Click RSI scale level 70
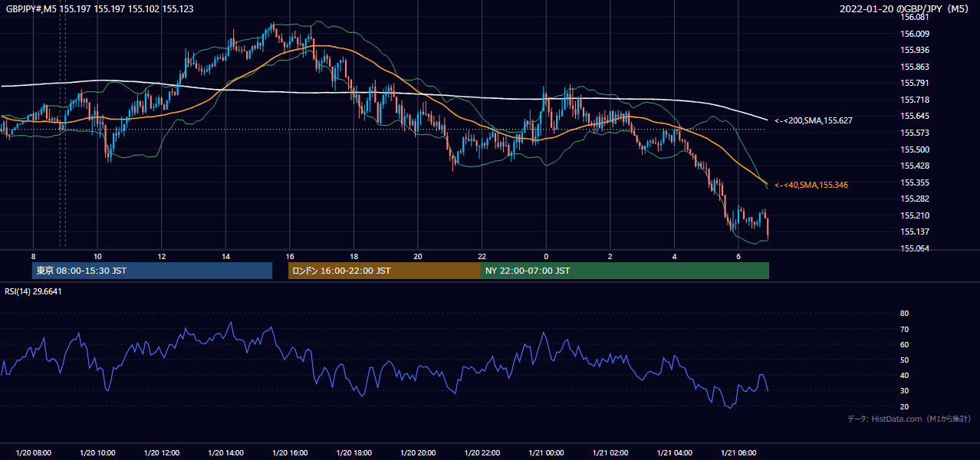980x460 pixels. 905,329
